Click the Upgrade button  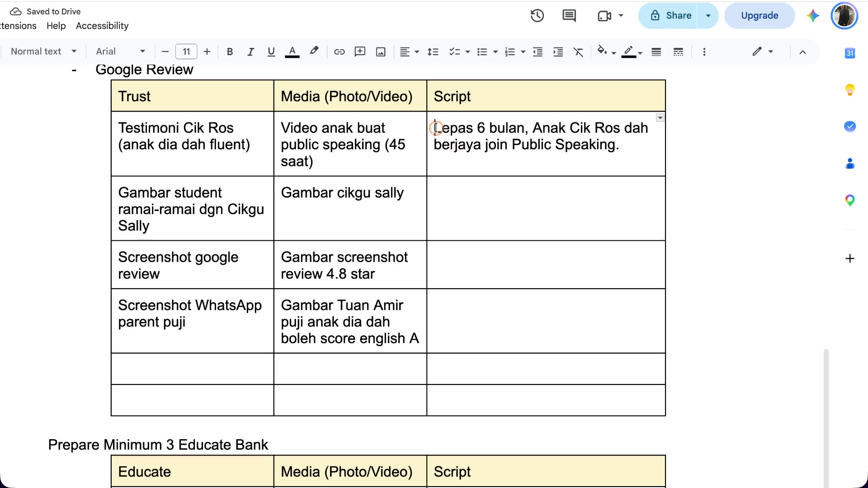pyautogui.click(x=759, y=16)
